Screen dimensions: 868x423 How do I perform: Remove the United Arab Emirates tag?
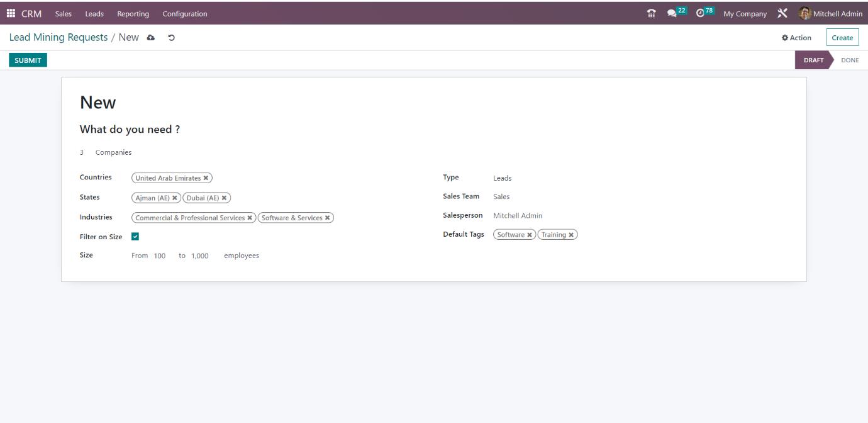(206, 178)
